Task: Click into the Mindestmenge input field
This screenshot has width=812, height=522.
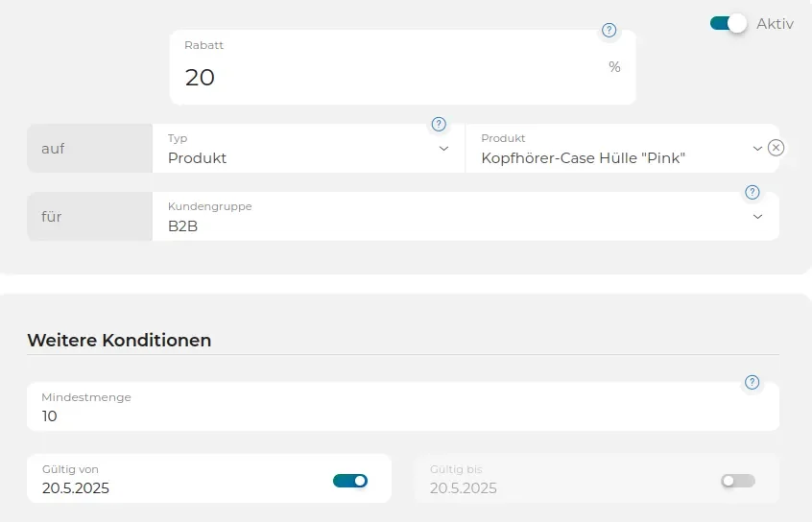Action: point(403,407)
